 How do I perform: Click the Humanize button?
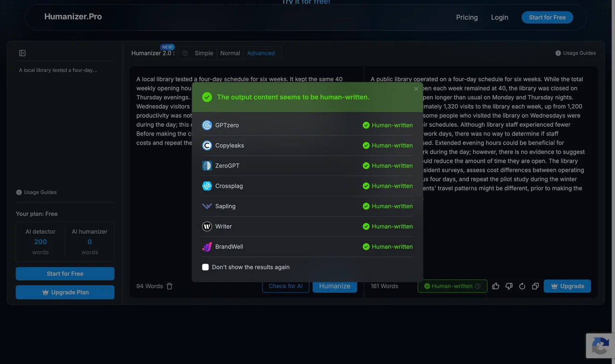335,286
